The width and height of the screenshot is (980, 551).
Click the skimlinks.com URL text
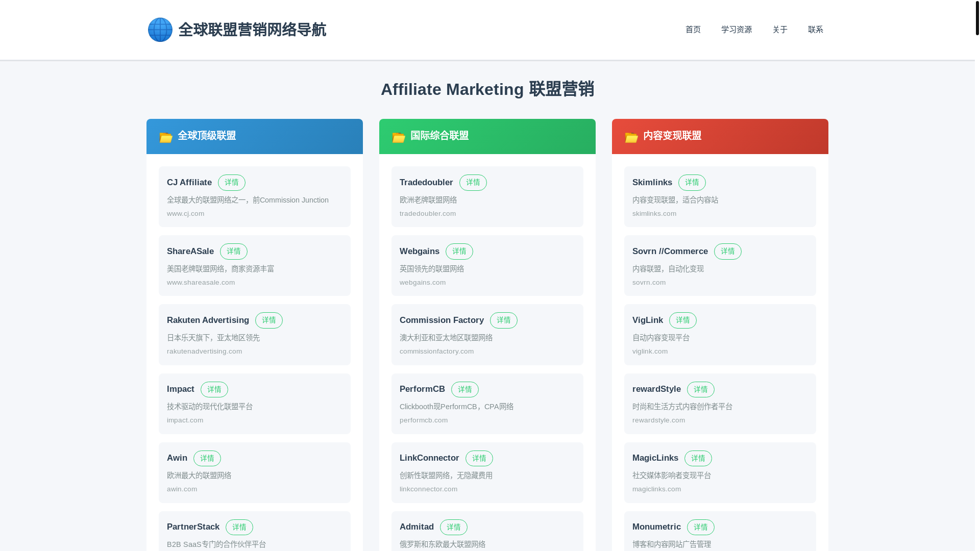point(654,214)
